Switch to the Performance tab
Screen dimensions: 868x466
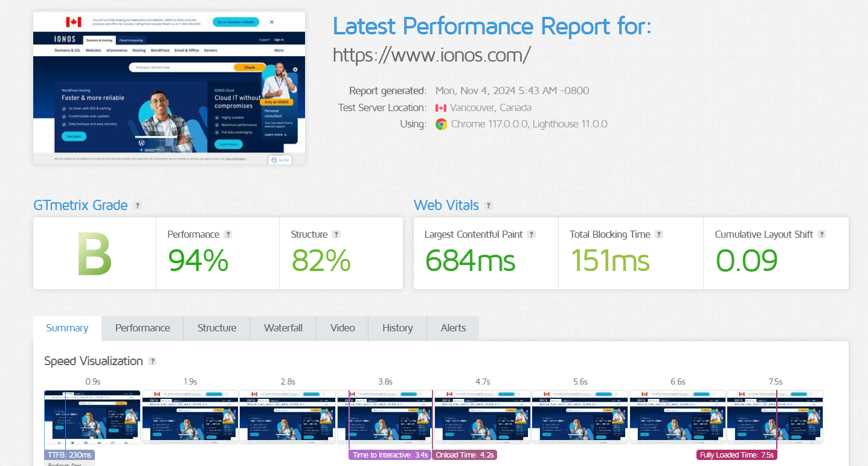[x=143, y=328]
